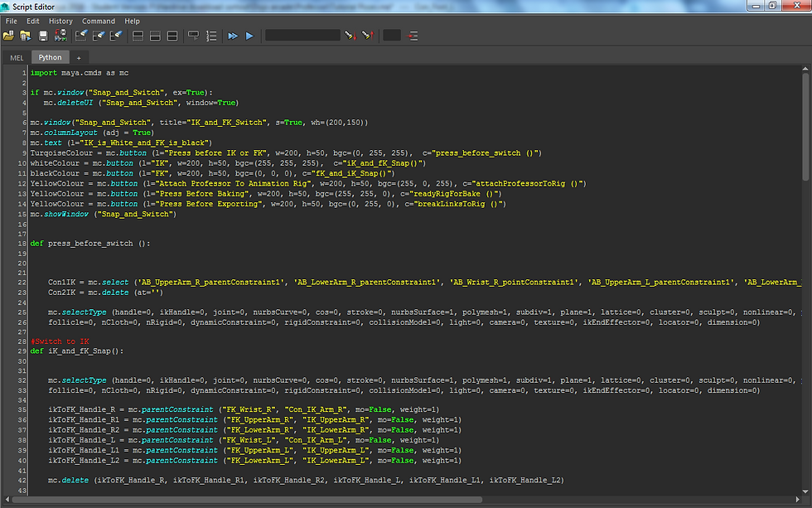812x508 pixels.
Task: Click the 'TurqoiseColour' variable name
Action: coord(61,153)
